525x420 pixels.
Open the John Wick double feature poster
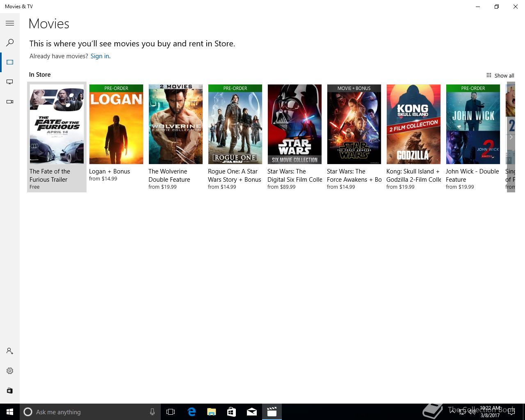click(473, 124)
